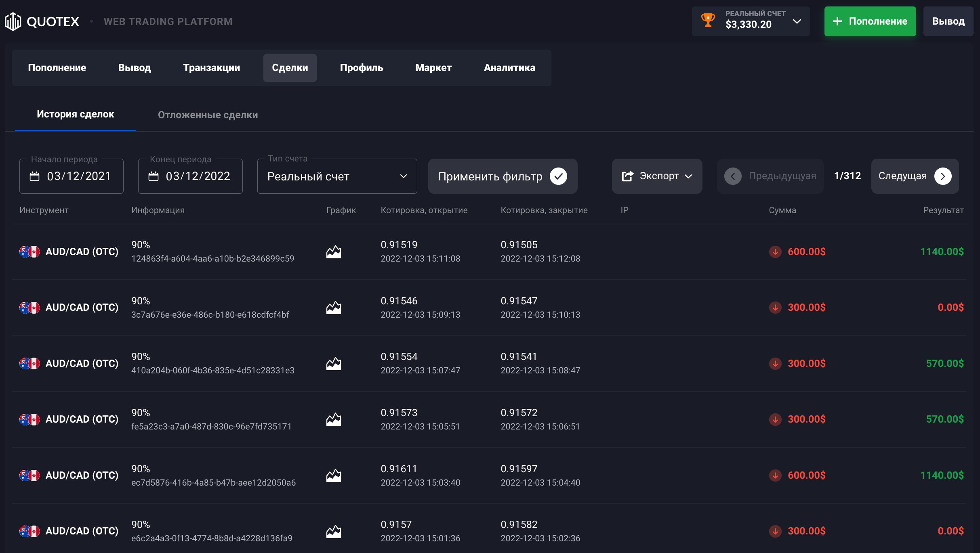Click the 1/312 page indicator
Screen dimensions: 980x553
[x=848, y=176]
